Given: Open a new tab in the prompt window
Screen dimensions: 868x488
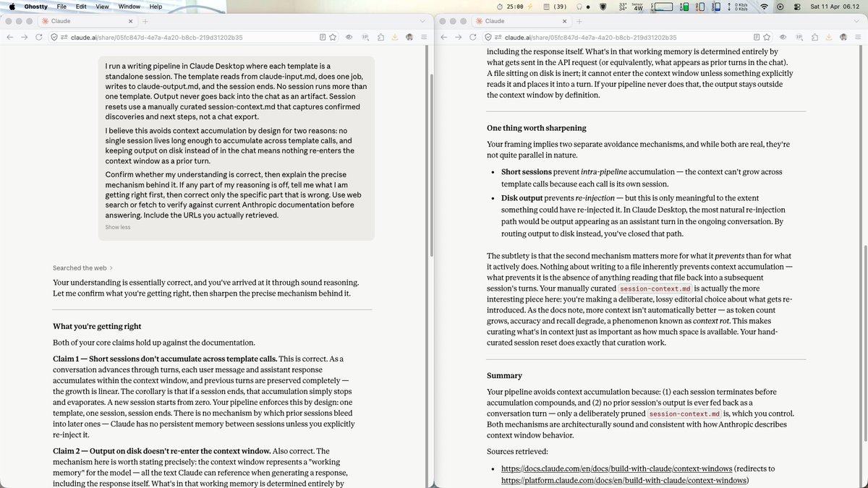Looking at the screenshot, I should point(145,22).
